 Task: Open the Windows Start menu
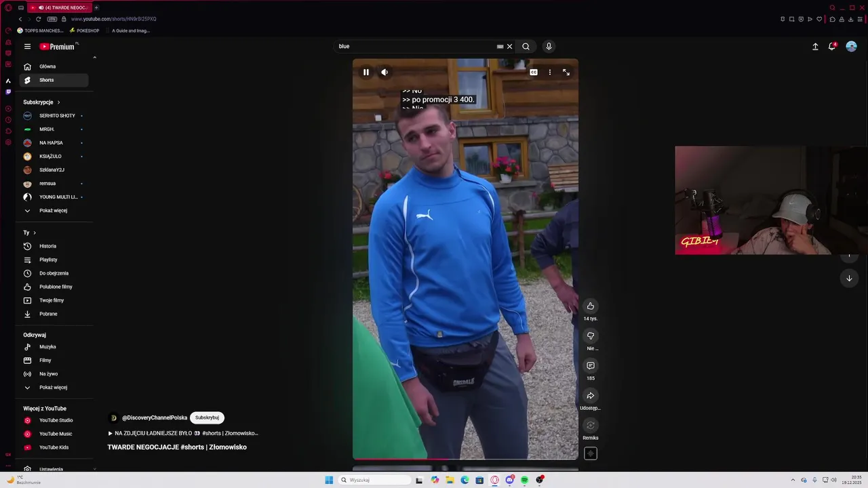pyautogui.click(x=329, y=480)
